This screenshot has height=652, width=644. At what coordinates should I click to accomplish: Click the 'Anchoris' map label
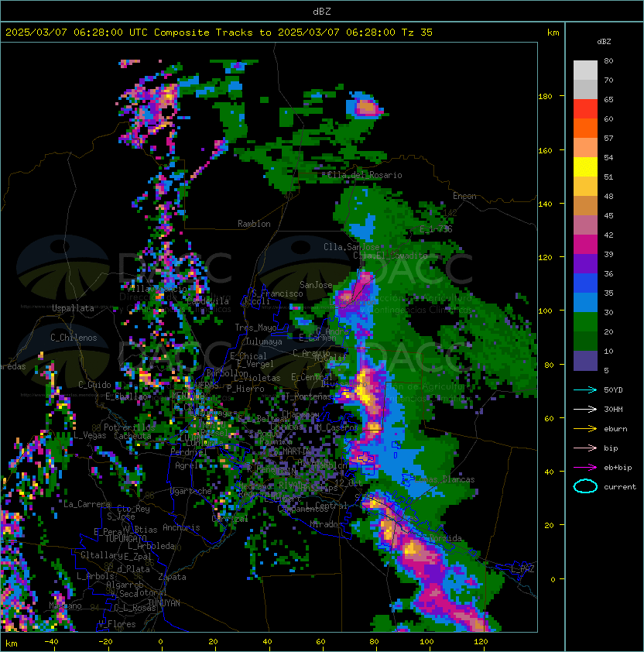click(181, 527)
